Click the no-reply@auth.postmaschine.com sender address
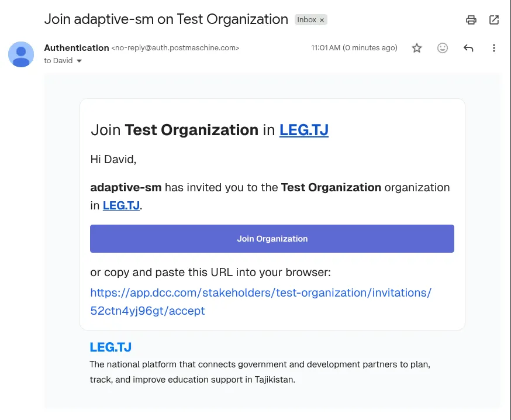The image size is (511, 420). (x=175, y=48)
